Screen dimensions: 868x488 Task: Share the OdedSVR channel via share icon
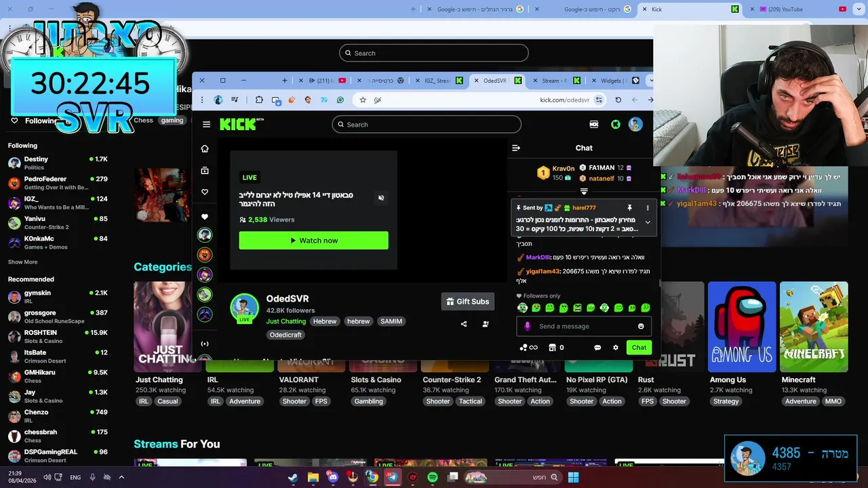click(x=464, y=324)
